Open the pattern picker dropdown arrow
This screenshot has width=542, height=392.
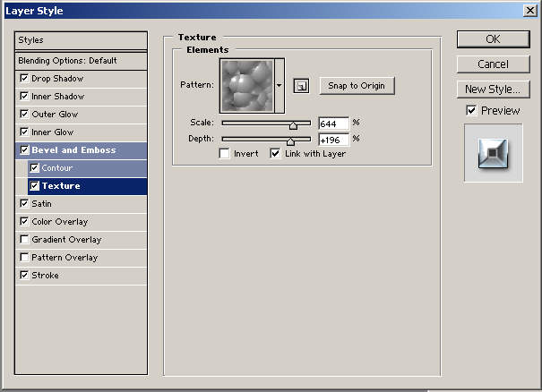[x=280, y=85]
